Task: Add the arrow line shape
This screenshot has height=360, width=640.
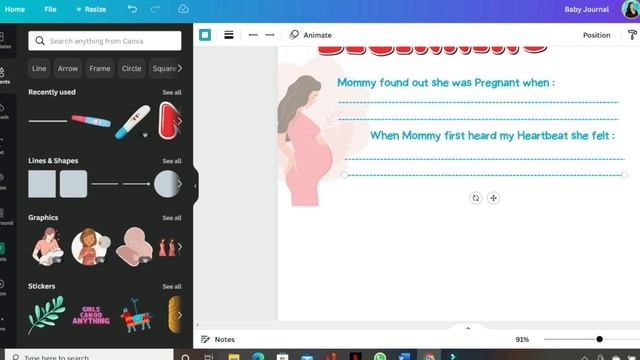Action: coord(136,184)
